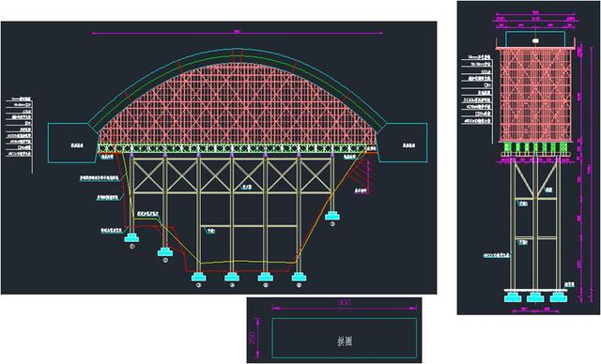Click the left abutment block outline

tap(72, 143)
